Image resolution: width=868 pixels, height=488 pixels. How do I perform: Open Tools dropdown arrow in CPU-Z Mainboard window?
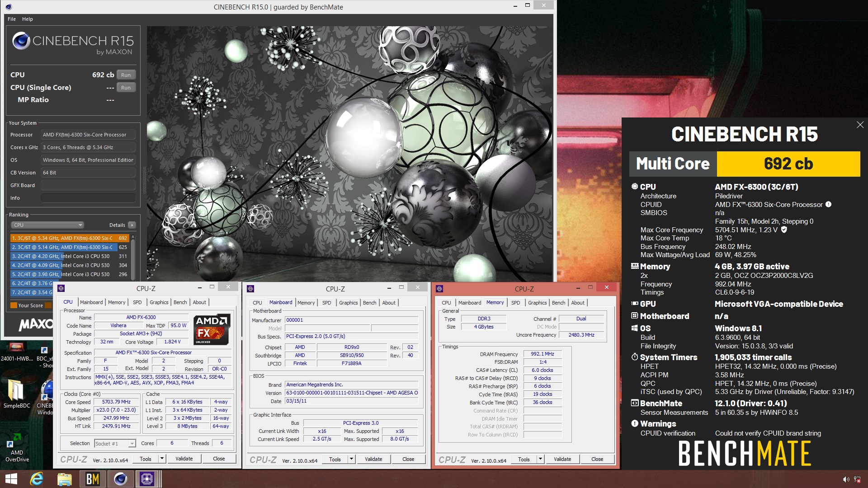[x=351, y=459]
